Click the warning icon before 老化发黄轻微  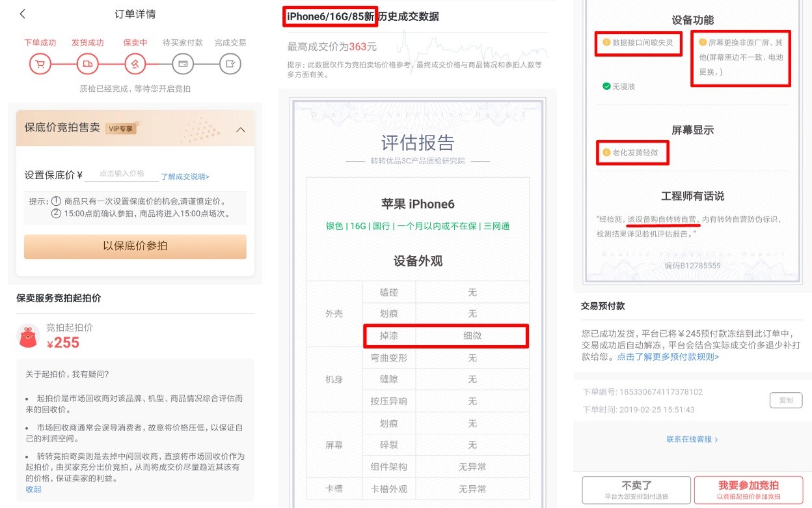tap(606, 153)
